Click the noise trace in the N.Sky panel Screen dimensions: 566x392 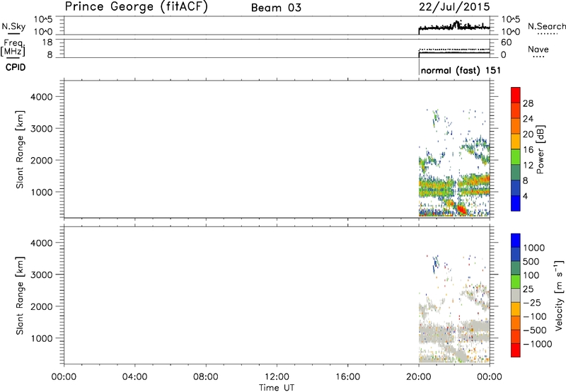tap(454, 27)
